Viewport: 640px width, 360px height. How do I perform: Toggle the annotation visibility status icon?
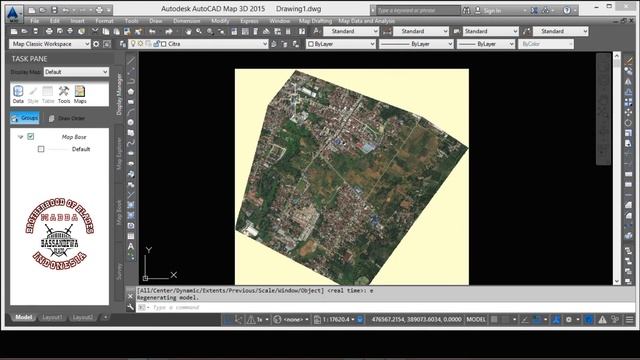pyautogui.click(x=556, y=320)
